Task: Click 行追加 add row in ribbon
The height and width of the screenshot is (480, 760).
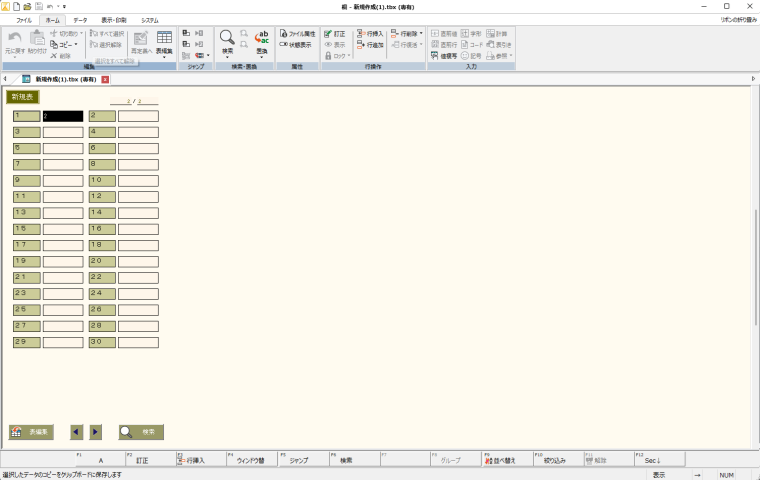Action: pos(370,45)
